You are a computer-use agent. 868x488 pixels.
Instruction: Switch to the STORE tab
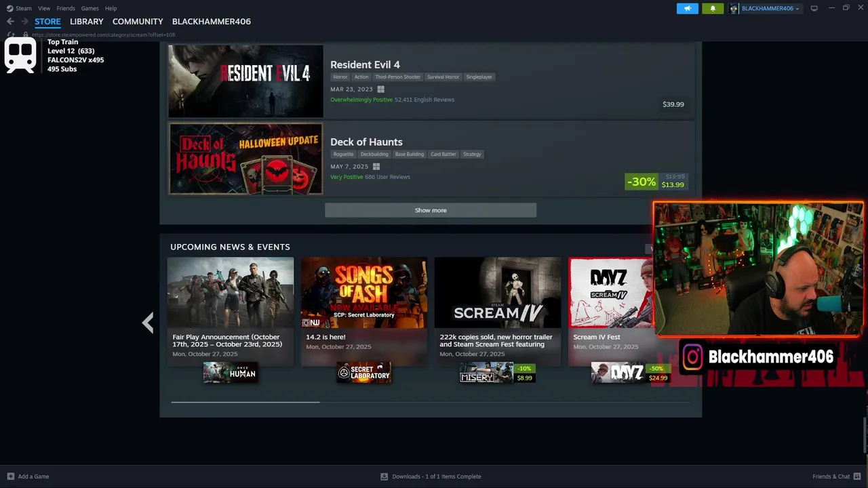coord(47,22)
